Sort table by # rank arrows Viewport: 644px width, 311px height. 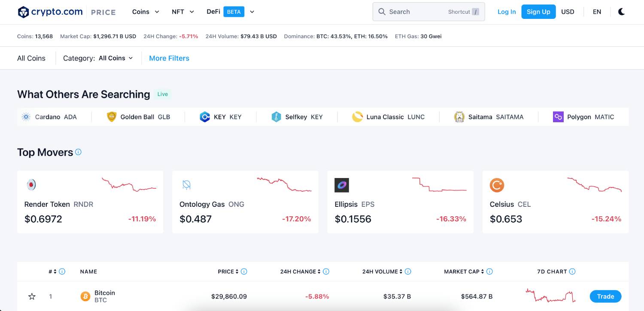(55, 272)
